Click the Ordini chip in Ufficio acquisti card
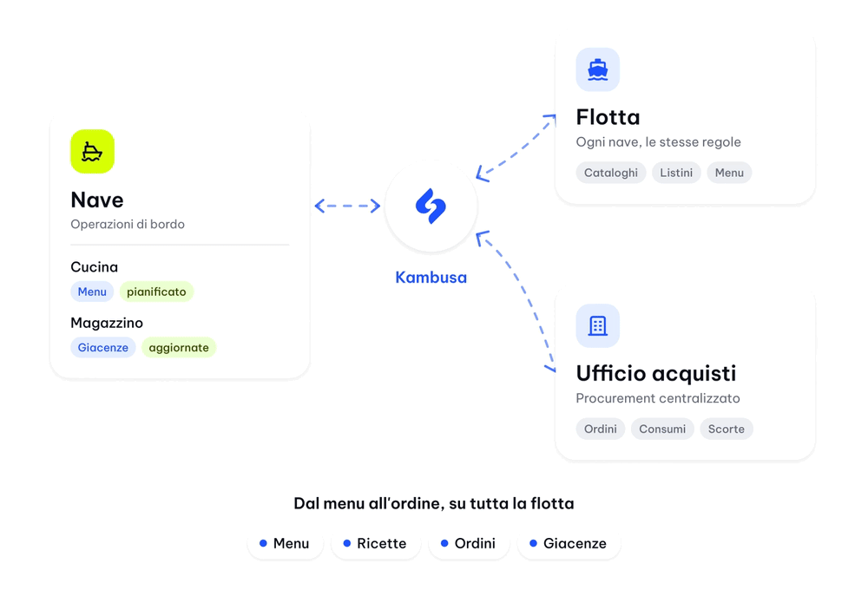Viewport: 868px width, 590px height. pyautogui.click(x=600, y=429)
